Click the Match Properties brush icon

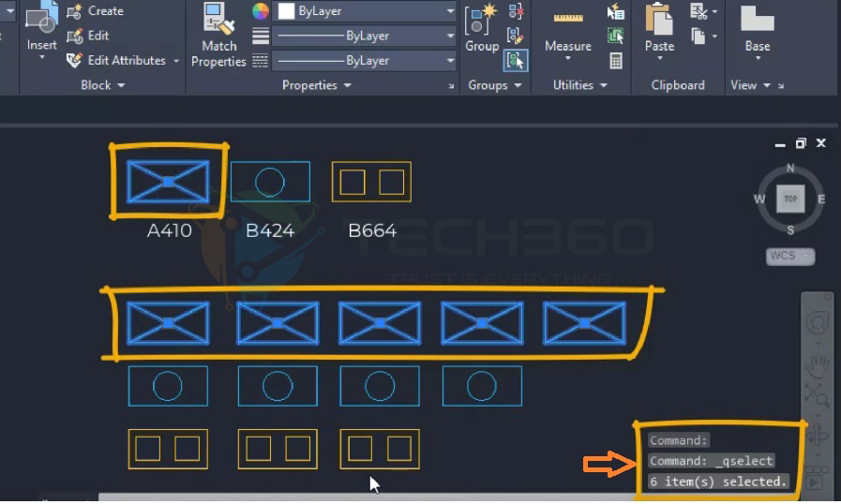point(218,19)
